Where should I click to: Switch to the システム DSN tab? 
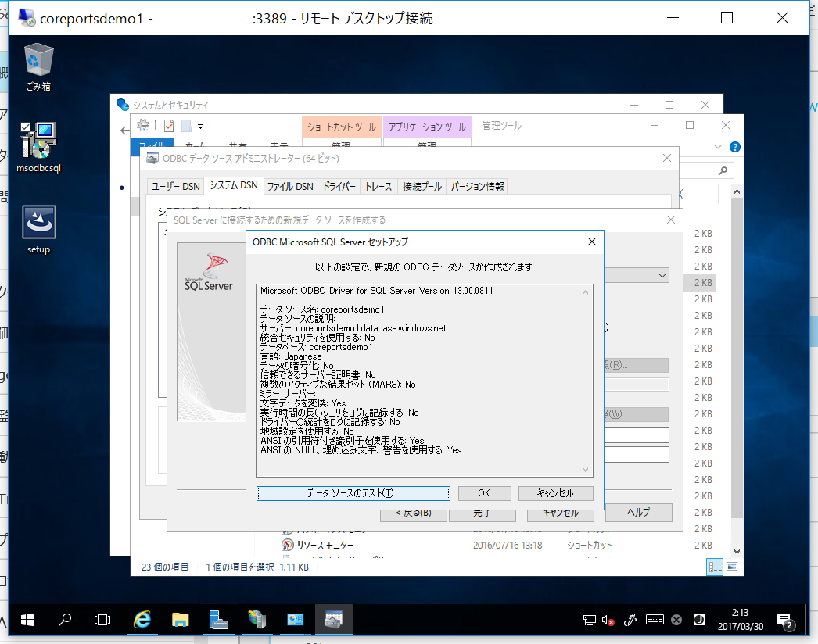coord(233,185)
